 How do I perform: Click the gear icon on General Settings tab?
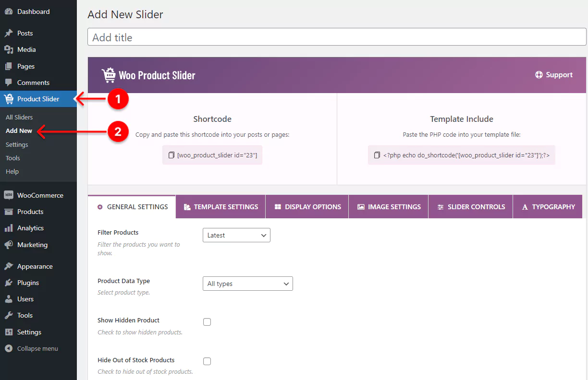(100, 207)
